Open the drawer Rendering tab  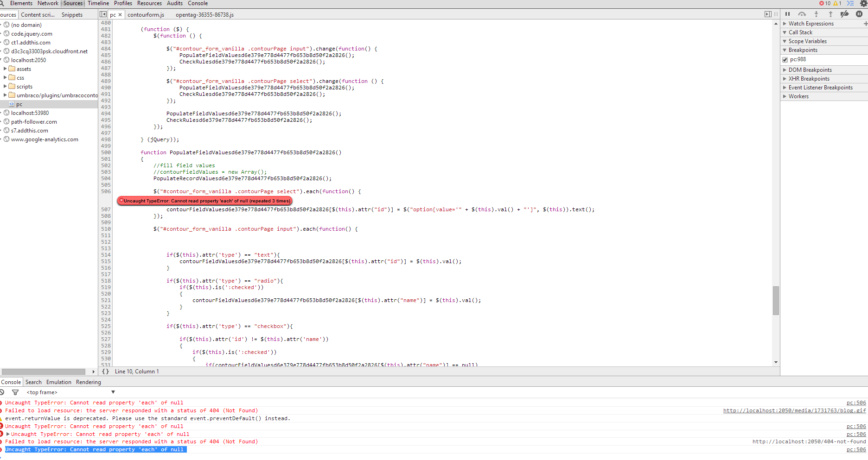(x=89, y=382)
